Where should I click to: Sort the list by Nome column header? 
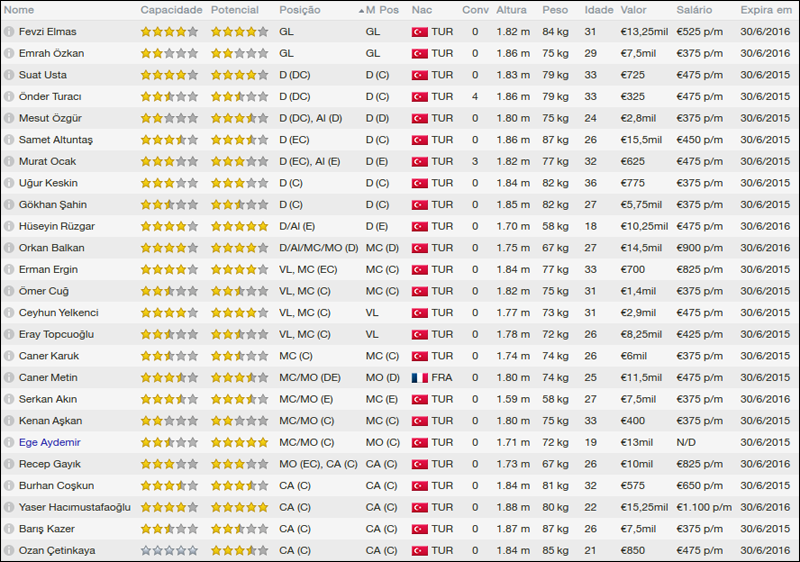pyautogui.click(x=19, y=10)
